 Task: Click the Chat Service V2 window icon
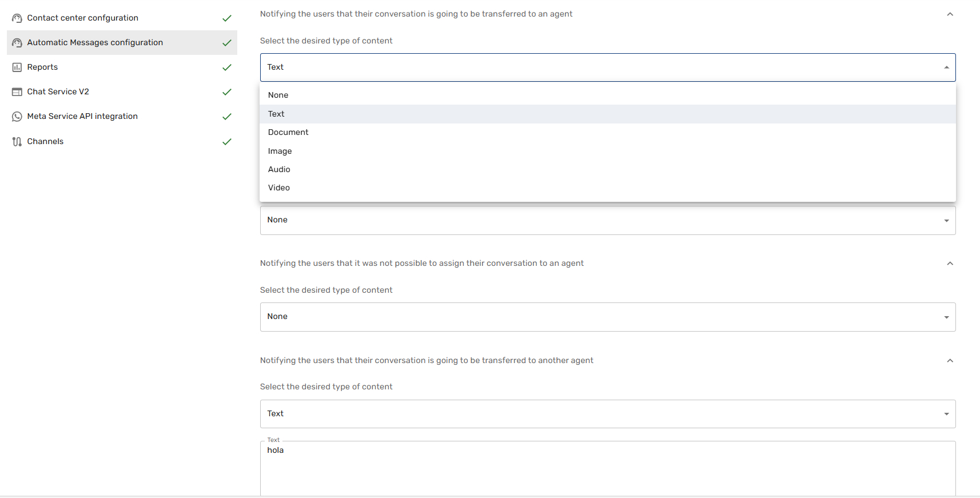click(17, 92)
